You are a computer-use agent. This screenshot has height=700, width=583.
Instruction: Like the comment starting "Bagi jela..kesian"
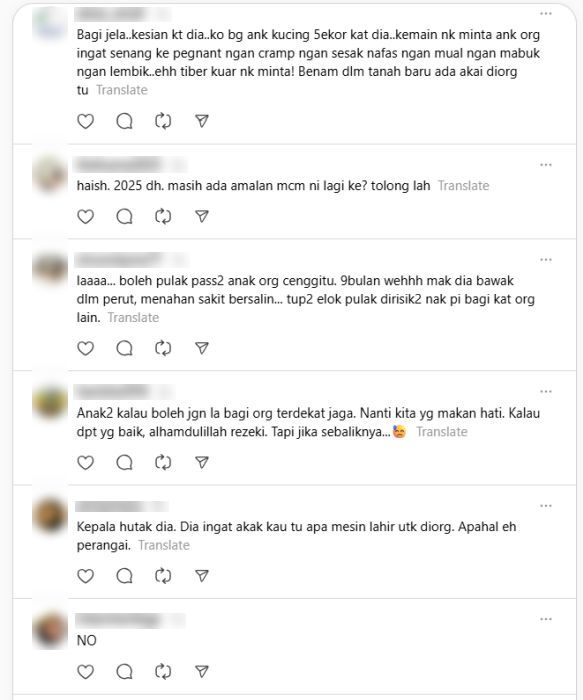(x=85, y=121)
